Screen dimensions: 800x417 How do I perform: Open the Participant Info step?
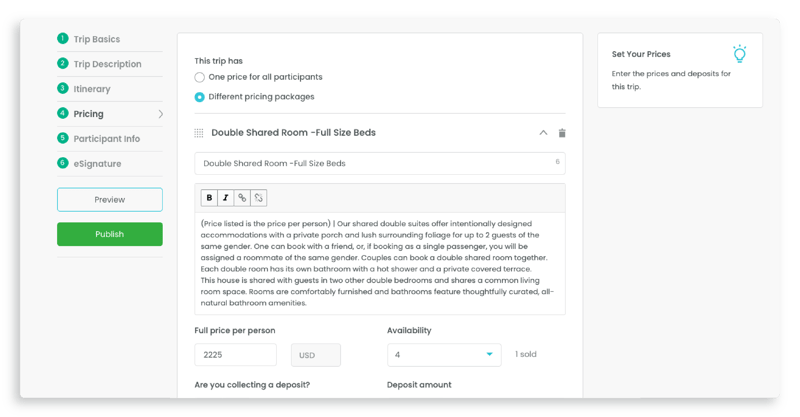point(106,139)
